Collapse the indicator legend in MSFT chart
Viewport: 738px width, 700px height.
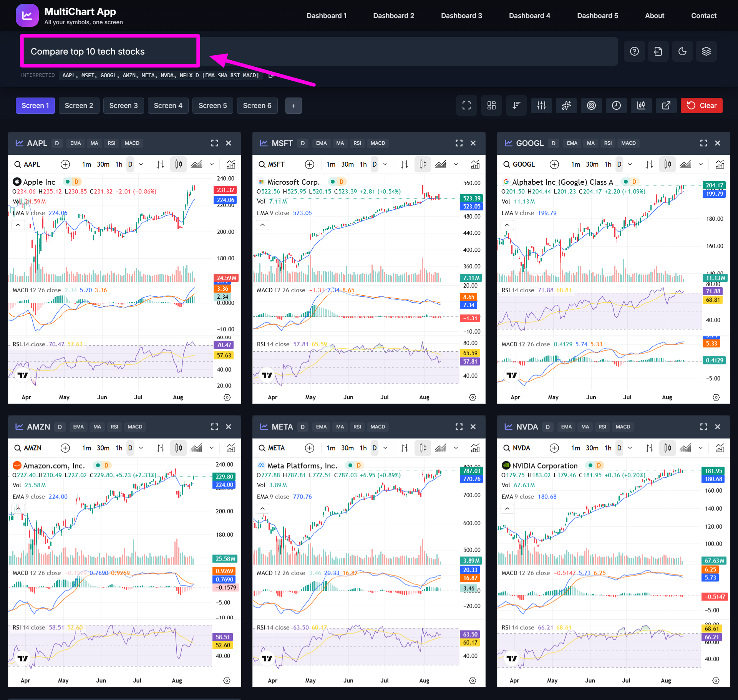[262, 225]
